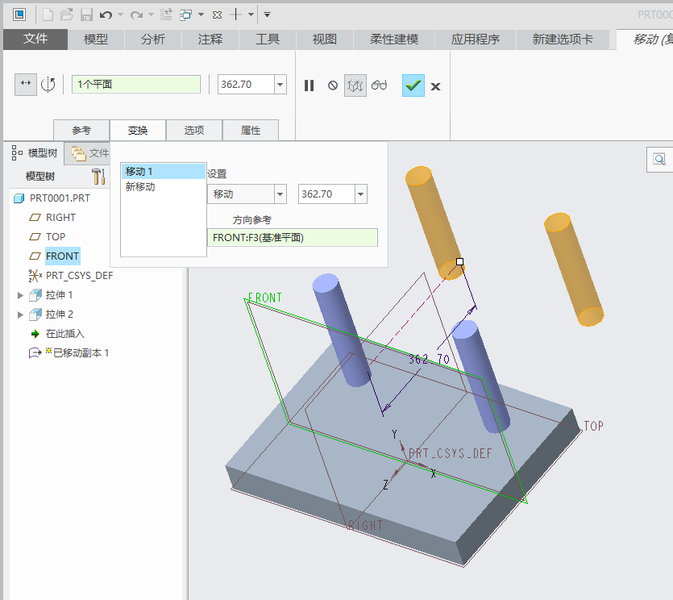
Task: Click the 1个平面 direction reference field
Action: [x=136, y=84]
